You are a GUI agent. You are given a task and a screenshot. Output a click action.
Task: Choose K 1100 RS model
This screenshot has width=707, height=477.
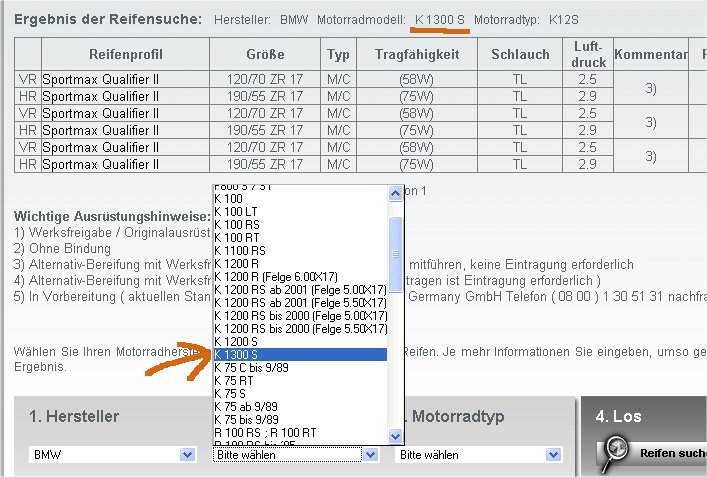click(x=300, y=251)
